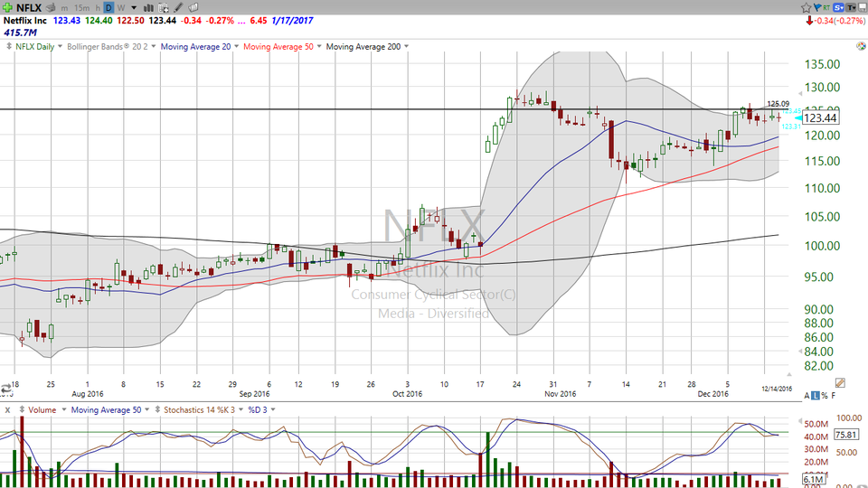868x488 pixels.
Task: Click the 135.00 price axis label
Action: coord(822,64)
